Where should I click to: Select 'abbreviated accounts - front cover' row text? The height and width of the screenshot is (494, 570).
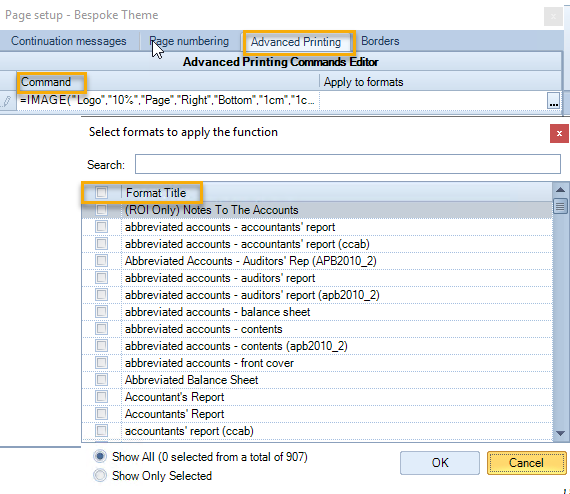coord(209,363)
